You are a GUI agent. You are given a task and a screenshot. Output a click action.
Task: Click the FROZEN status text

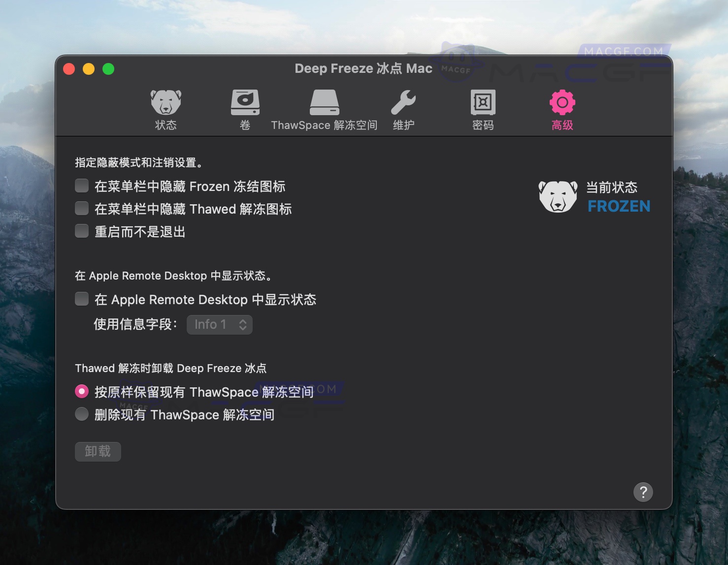(x=619, y=206)
